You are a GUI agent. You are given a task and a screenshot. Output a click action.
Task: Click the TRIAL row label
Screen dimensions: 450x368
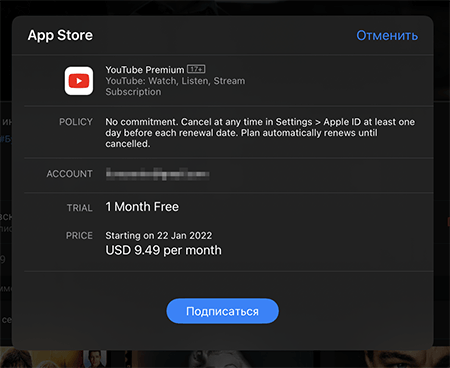pyautogui.click(x=79, y=208)
